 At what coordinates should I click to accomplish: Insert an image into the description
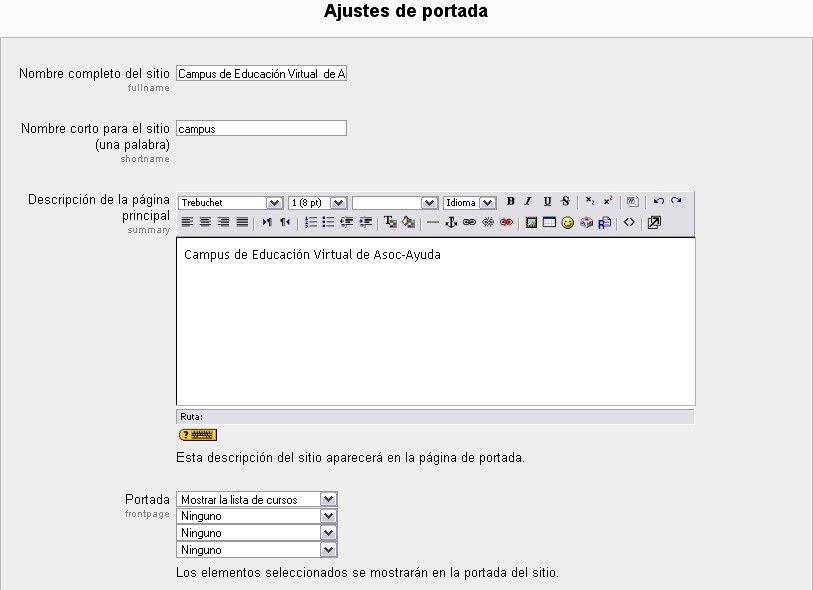click(531, 223)
